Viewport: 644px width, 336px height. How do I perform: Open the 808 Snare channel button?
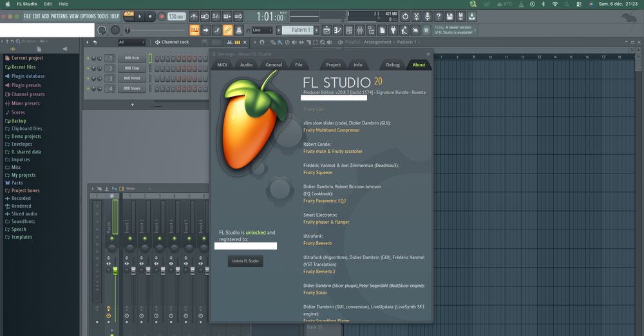click(132, 88)
